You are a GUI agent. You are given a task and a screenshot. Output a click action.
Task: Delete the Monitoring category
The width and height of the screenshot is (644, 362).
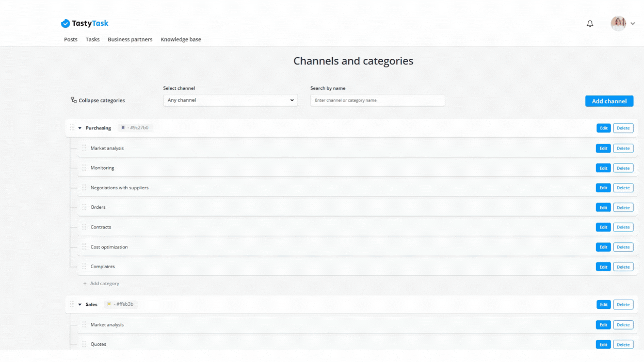pyautogui.click(x=623, y=168)
